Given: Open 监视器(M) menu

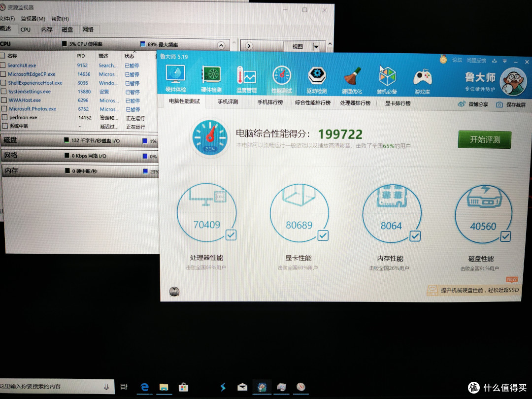Looking at the screenshot, I should coord(33,18).
